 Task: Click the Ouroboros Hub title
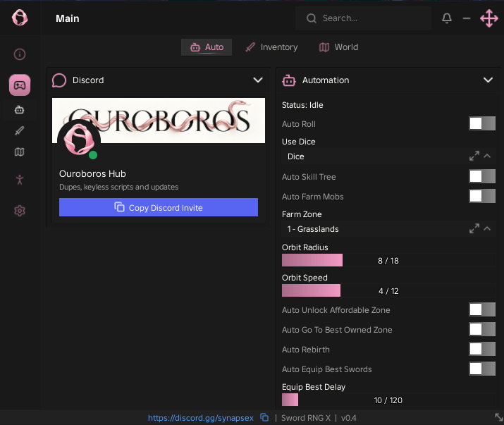(92, 173)
